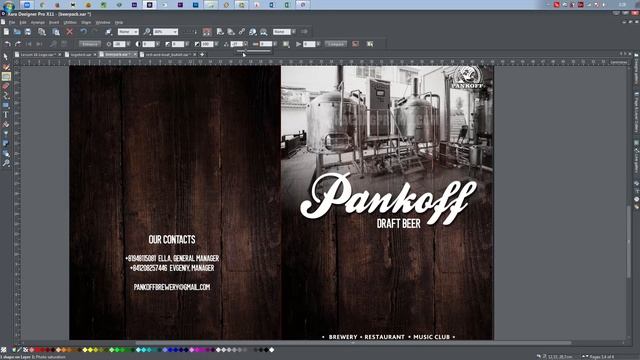
Task: Click the 'OUR CONTACTS' text on canvas
Action: (172, 240)
